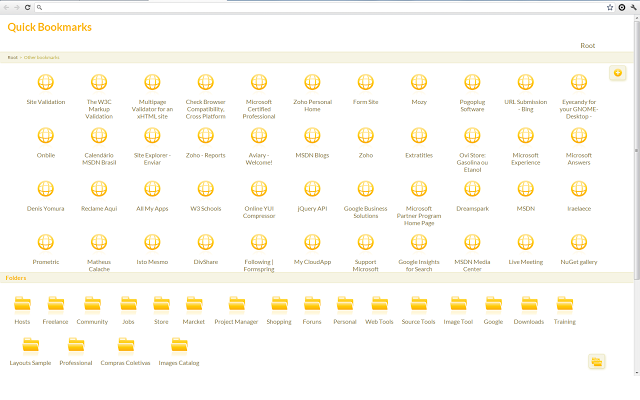The width and height of the screenshot is (640, 400).
Task: Open the Reclame Aqui bookmark
Action: [x=99, y=196]
